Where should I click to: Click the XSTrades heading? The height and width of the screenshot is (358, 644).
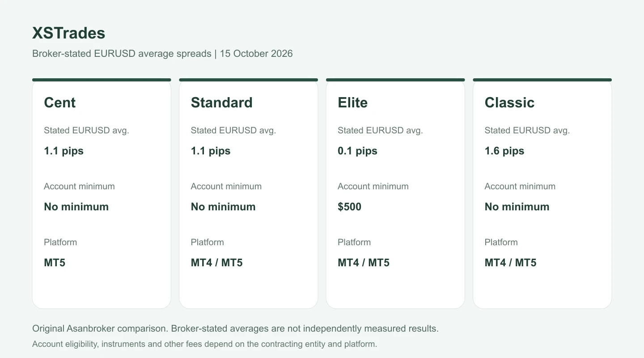tap(69, 33)
